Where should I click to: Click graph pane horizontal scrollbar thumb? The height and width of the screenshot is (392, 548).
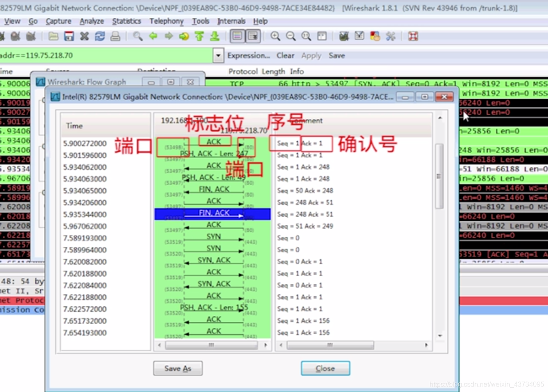(x=211, y=345)
